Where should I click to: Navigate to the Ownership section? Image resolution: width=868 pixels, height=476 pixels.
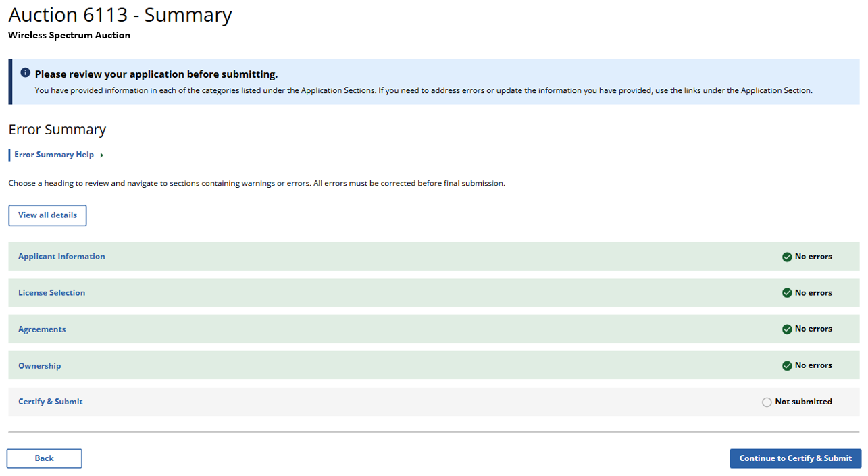click(x=39, y=366)
